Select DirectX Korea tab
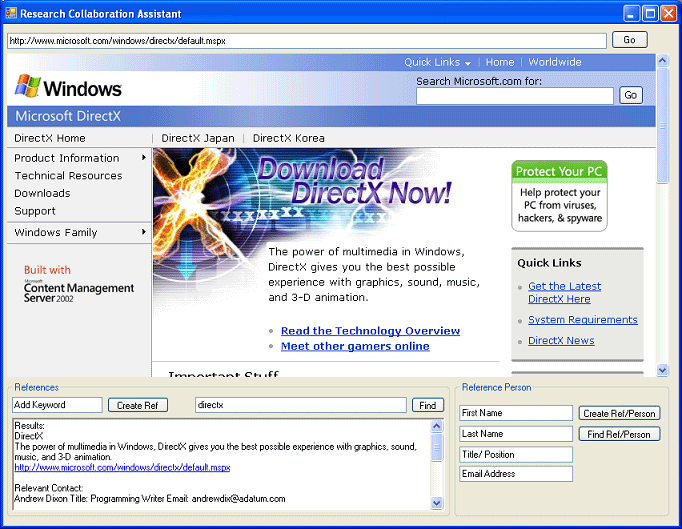Image resolution: width=682 pixels, height=529 pixels. click(288, 138)
